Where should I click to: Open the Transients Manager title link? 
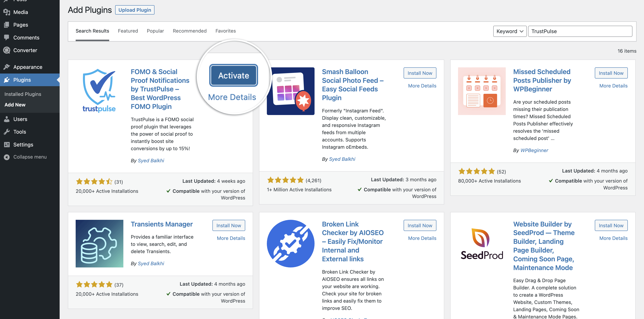coord(162,224)
